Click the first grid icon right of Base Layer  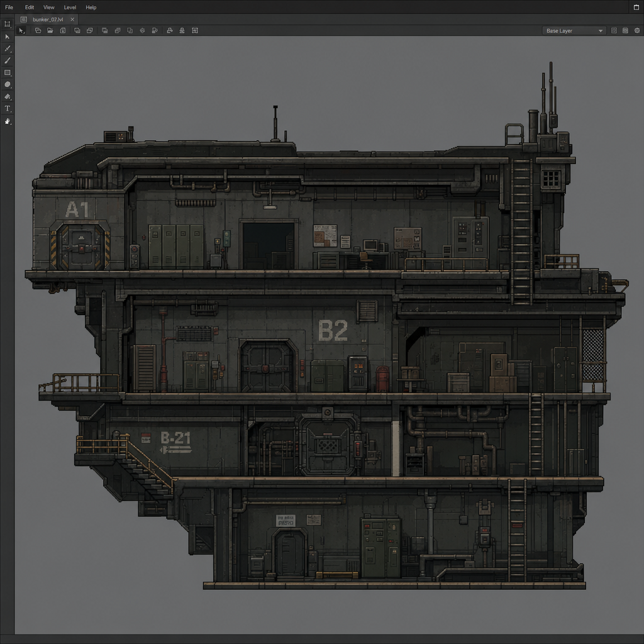[x=614, y=31]
